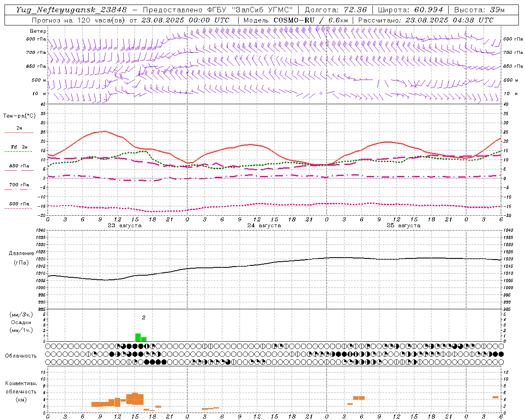Select the text Предоставлено ФГБУ "ЗапСиб УГМС"
525x420 pixels.
click(x=218, y=10)
